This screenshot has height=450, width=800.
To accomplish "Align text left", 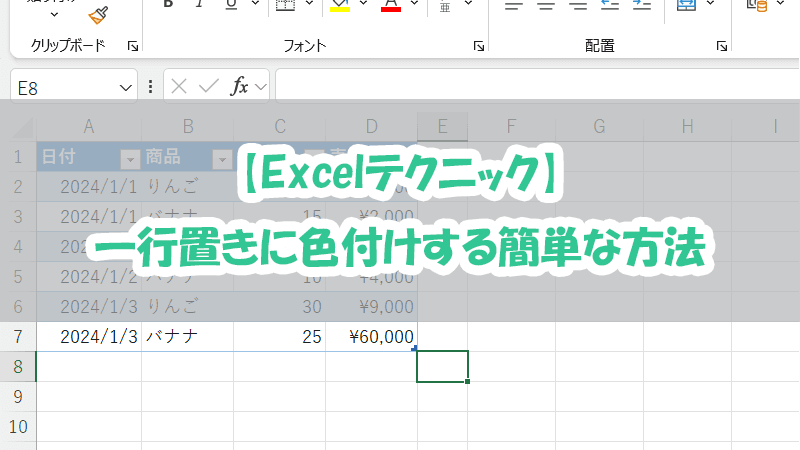I will tap(514, 6).
